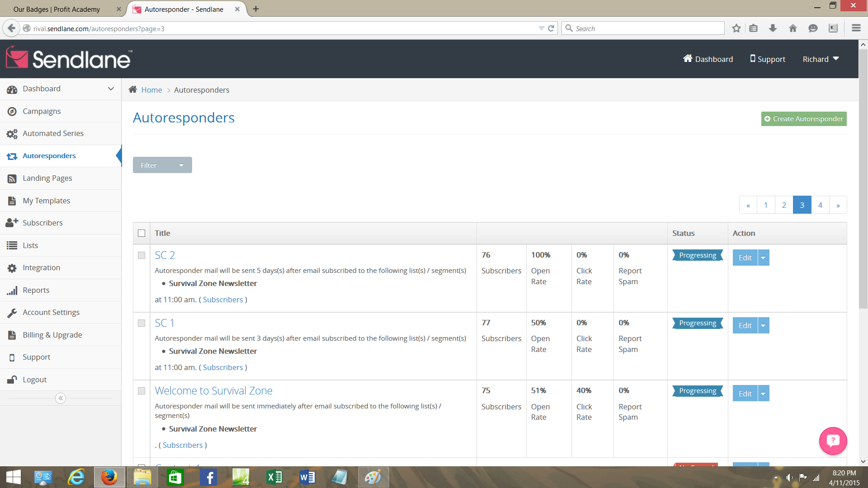Click the Dashboard gauge icon in the sidebar
The width and height of the screenshot is (868, 488).
pos(12,89)
